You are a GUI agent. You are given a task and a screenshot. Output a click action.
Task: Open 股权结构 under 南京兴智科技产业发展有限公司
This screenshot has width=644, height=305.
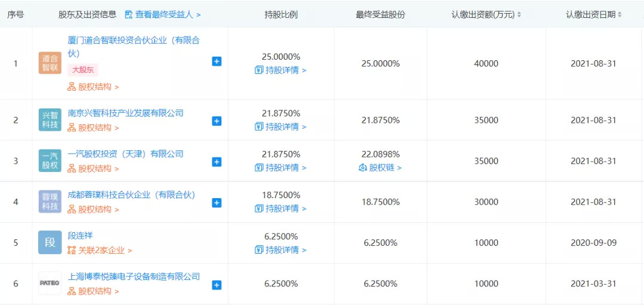coord(93,127)
